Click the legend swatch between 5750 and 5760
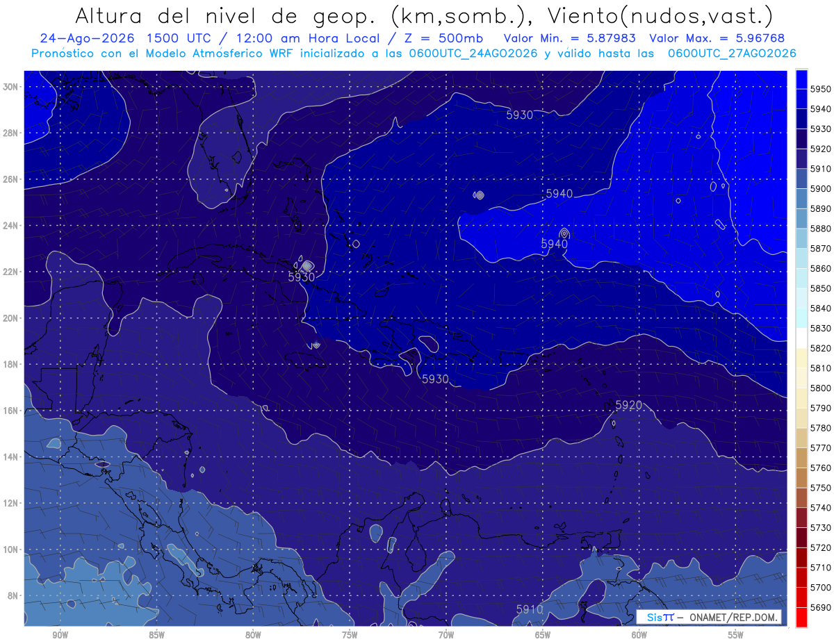This screenshot has width=834, height=644. (801, 477)
